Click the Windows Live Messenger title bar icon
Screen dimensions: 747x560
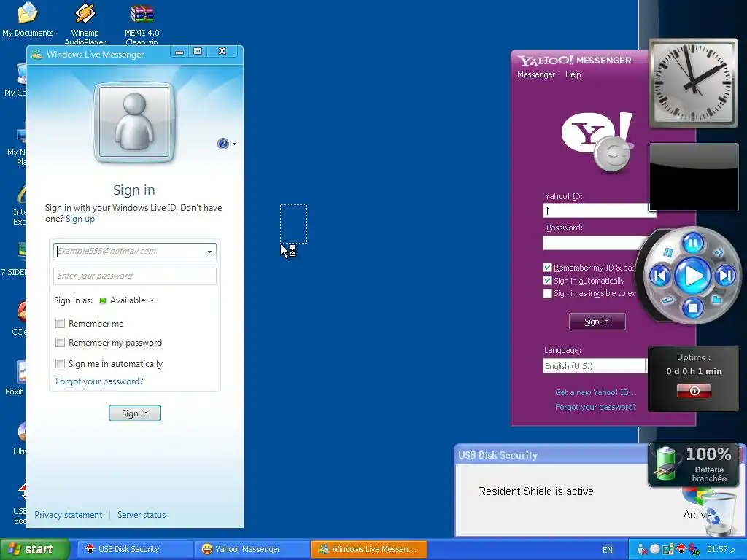(36, 54)
